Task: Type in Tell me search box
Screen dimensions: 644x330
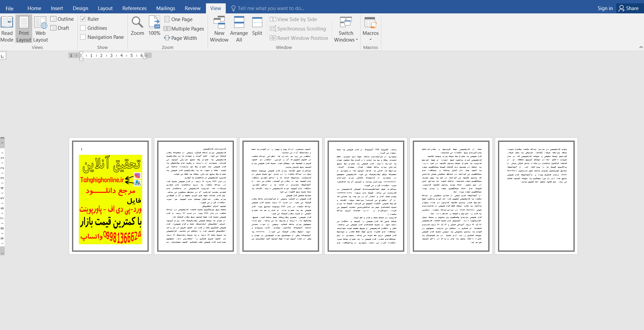Action: tap(271, 8)
